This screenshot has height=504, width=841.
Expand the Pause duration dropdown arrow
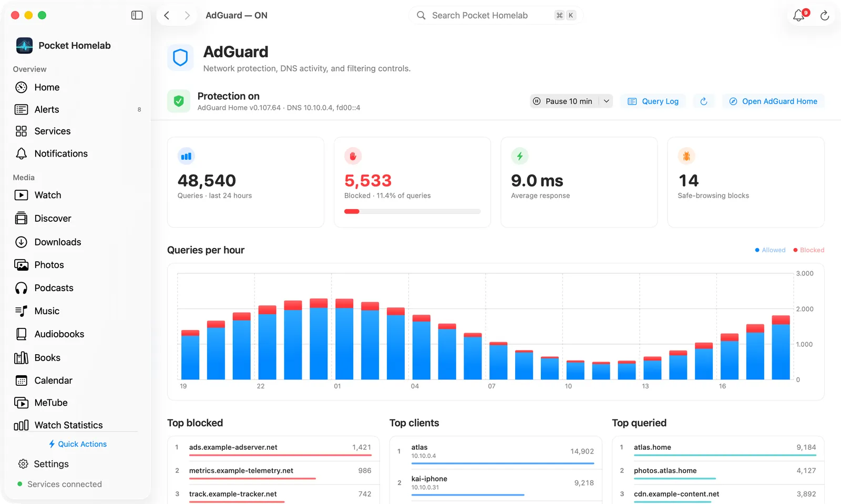(606, 101)
